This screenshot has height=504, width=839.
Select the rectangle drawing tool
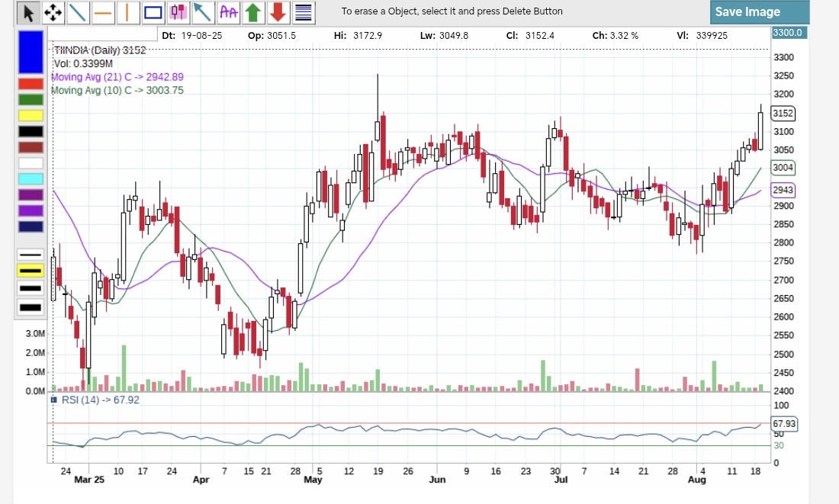[x=153, y=13]
